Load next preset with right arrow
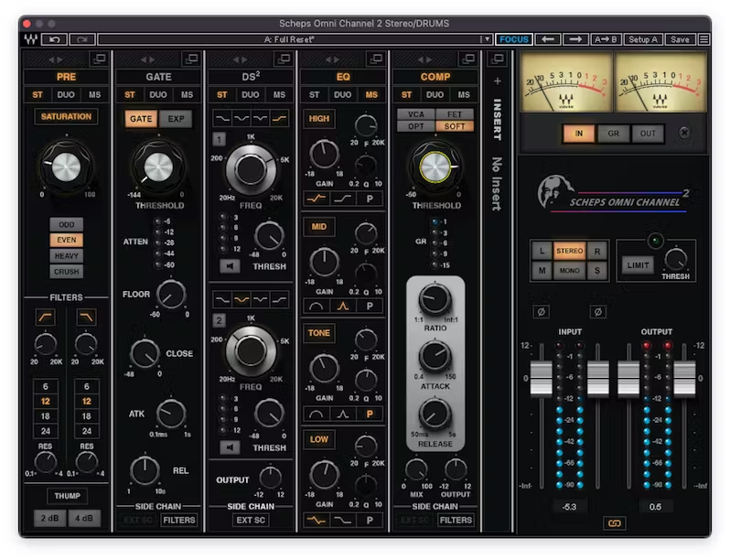Viewport: 730px width, 560px height. pyautogui.click(x=575, y=39)
